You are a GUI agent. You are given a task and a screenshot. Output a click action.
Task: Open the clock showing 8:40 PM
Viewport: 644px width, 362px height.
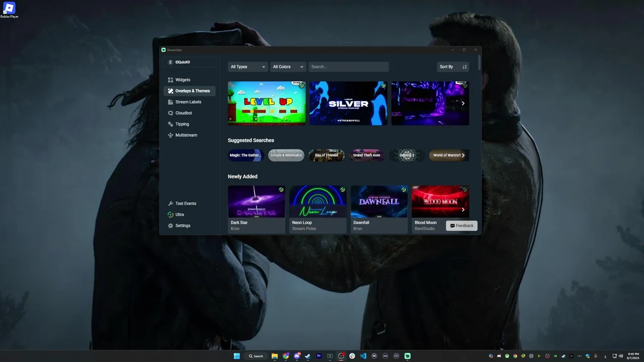point(633,356)
